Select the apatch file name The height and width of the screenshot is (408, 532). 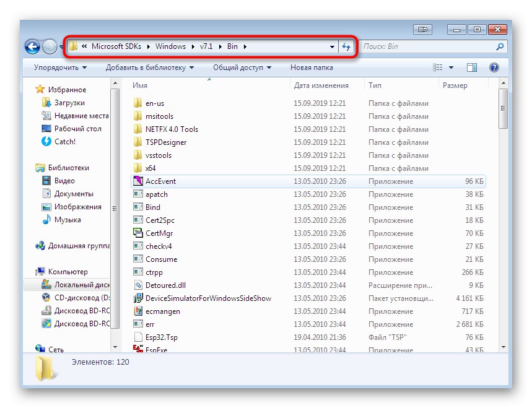coord(157,194)
